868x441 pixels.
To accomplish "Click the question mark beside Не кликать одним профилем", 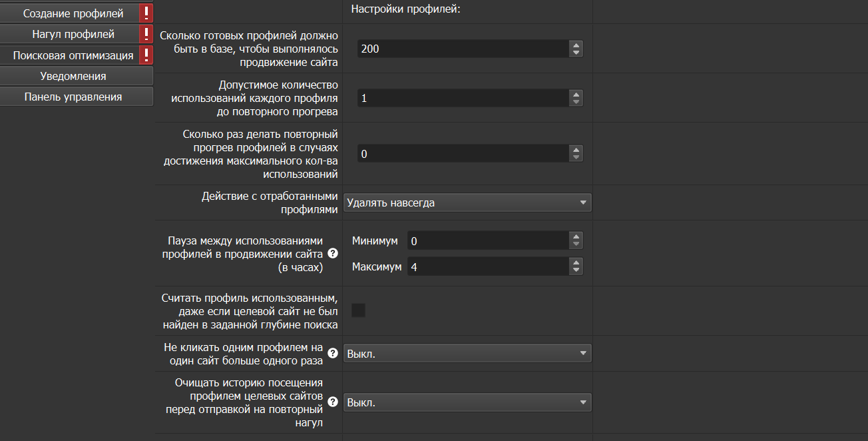I will 333,353.
